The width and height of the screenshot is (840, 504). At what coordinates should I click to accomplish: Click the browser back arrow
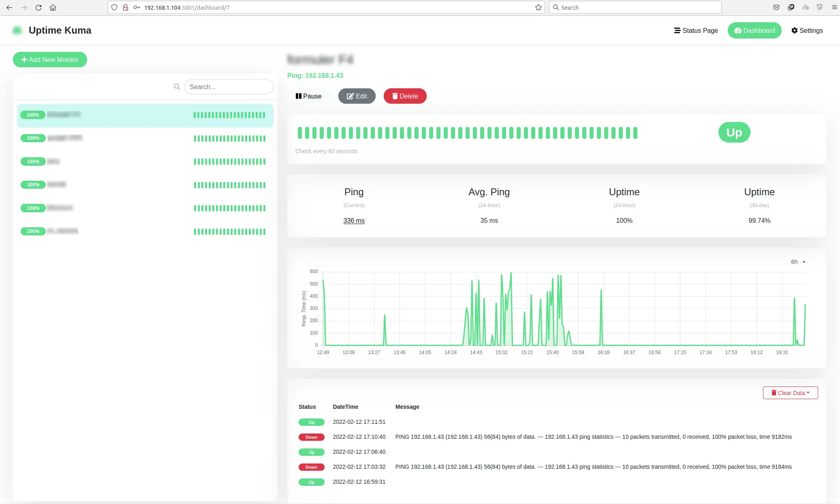(9, 8)
